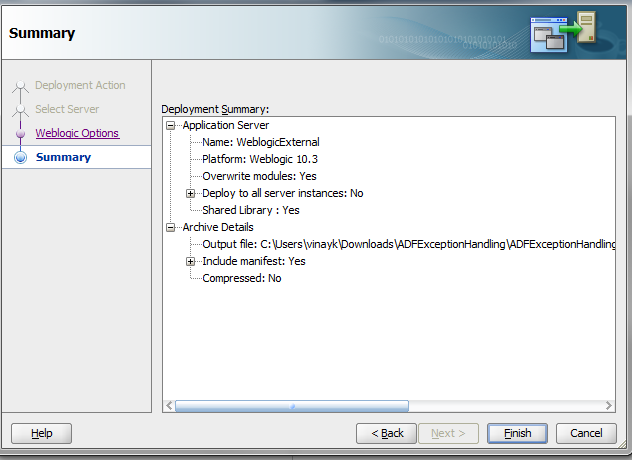Image resolution: width=632 pixels, height=460 pixels.
Task: Click the deployment wizard header icon
Action: point(563,31)
